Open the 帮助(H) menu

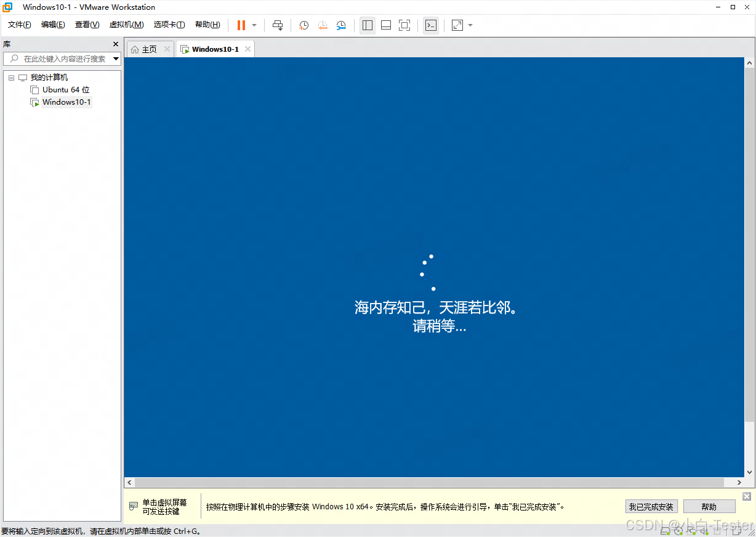[207, 25]
